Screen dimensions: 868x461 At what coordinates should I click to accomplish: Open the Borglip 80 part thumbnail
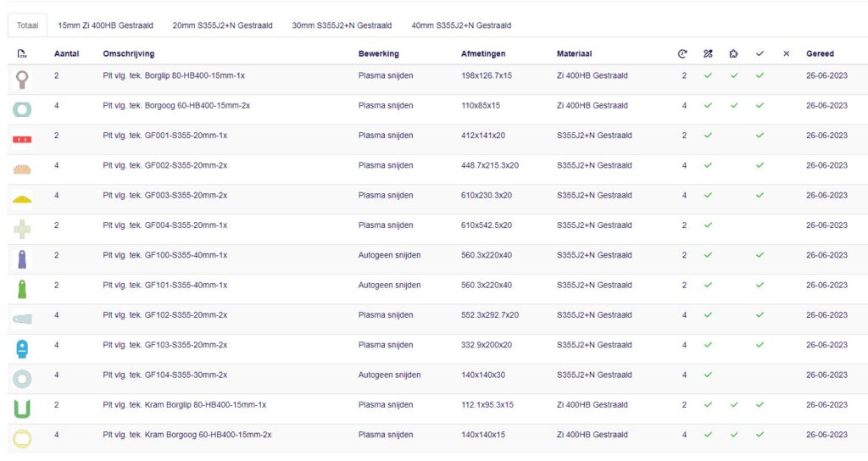click(21, 80)
